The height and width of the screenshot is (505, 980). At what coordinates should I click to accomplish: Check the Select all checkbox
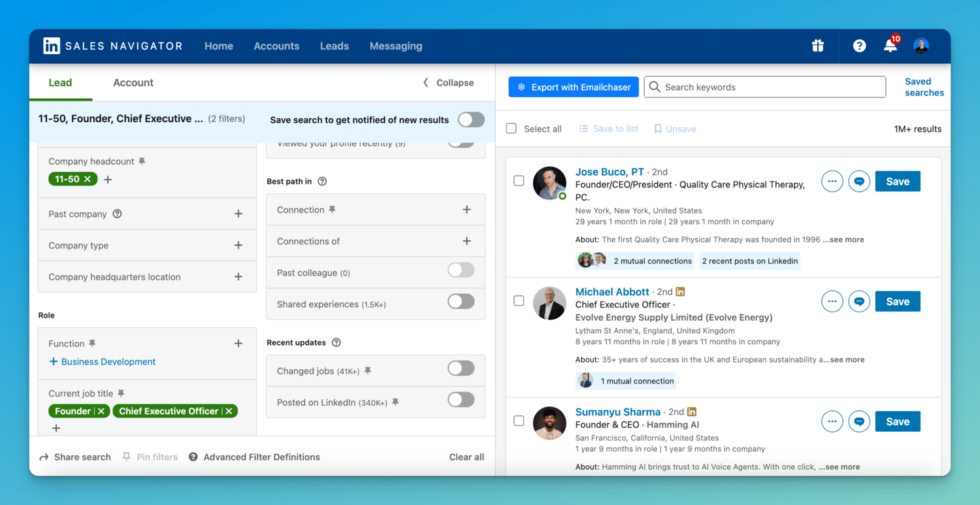(512, 129)
